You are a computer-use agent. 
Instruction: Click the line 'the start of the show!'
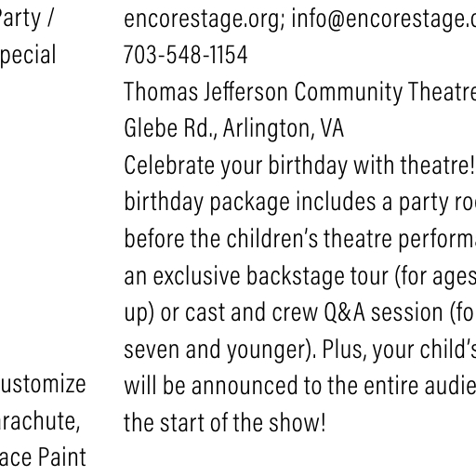click(225, 423)
